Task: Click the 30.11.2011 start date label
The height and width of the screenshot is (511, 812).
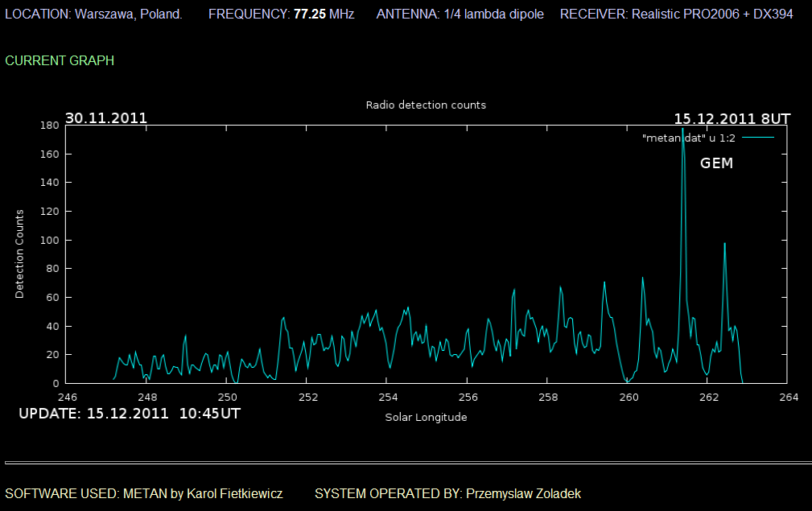Action: pyautogui.click(x=106, y=117)
